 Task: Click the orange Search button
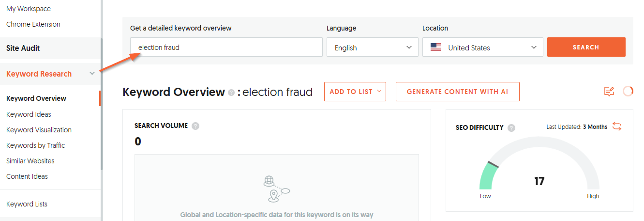(586, 47)
